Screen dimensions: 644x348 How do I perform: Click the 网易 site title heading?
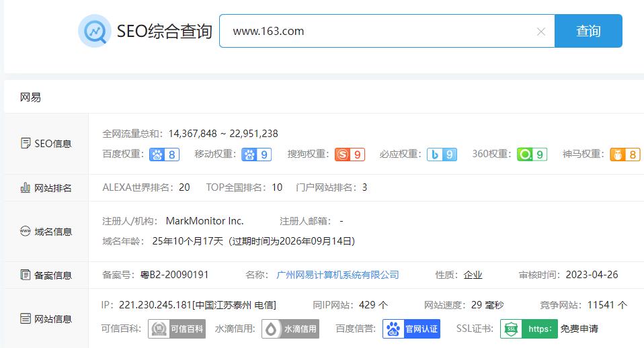click(x=30, y=97)
